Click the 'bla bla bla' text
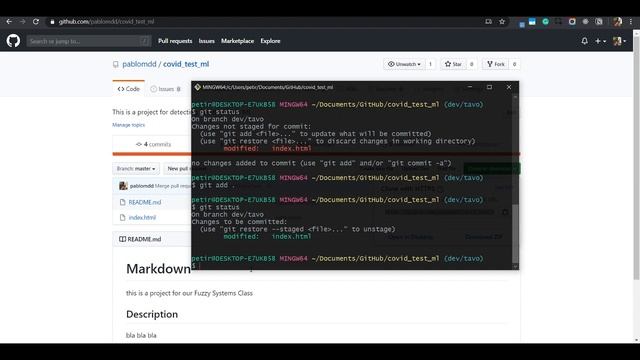The image size is (640, 360). click(141, 335)
